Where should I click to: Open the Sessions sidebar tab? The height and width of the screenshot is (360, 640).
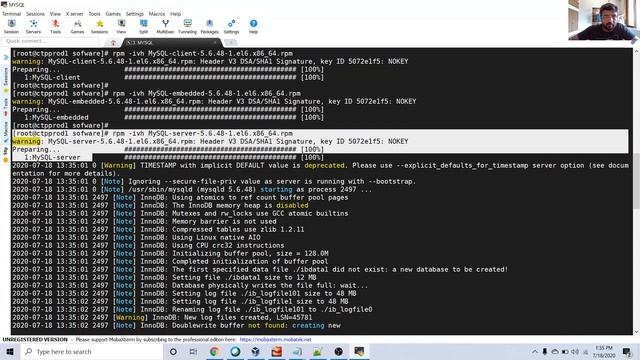6,80
